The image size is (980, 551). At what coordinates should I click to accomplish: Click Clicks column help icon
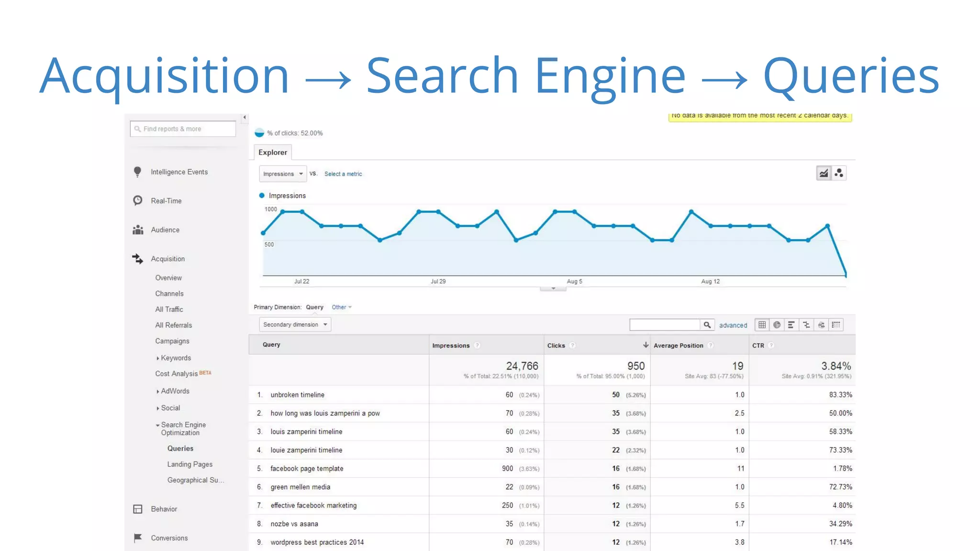(x=573, y=345)
